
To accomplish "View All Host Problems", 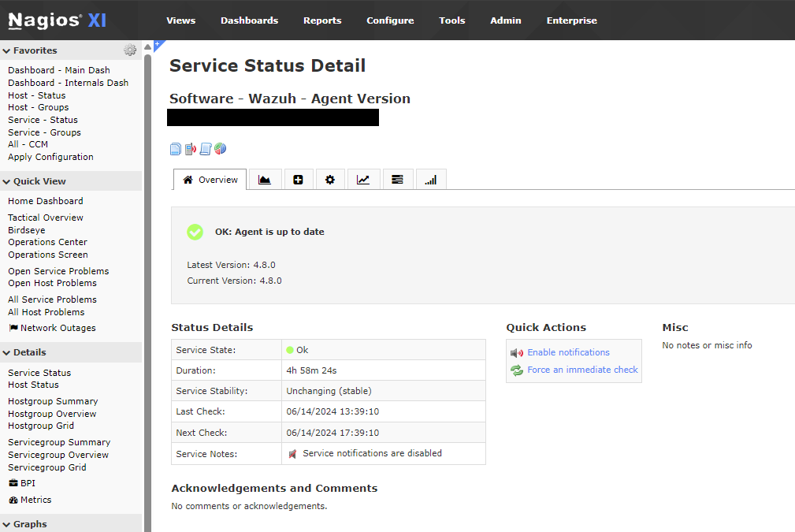I will tap(46, 312).
